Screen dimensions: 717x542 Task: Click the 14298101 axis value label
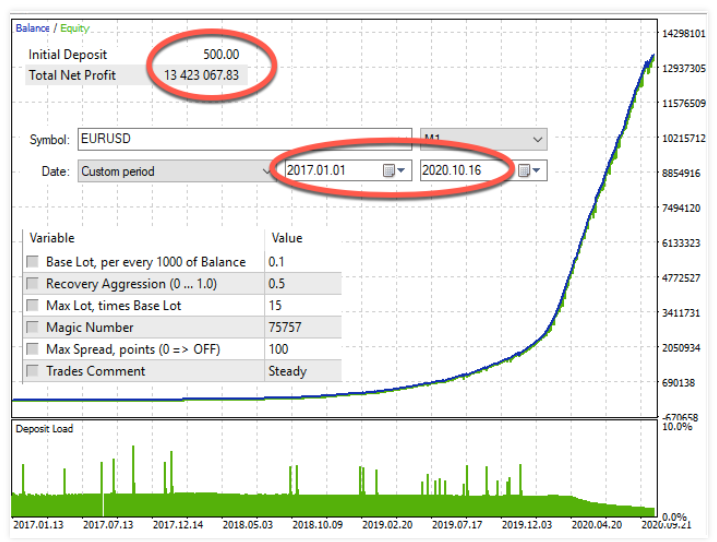click(684, 33)
